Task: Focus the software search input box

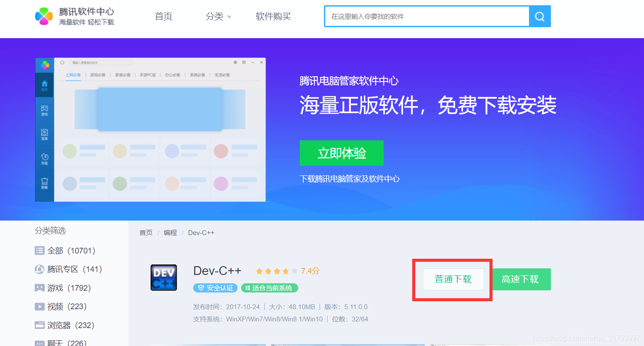Action: 427,16
